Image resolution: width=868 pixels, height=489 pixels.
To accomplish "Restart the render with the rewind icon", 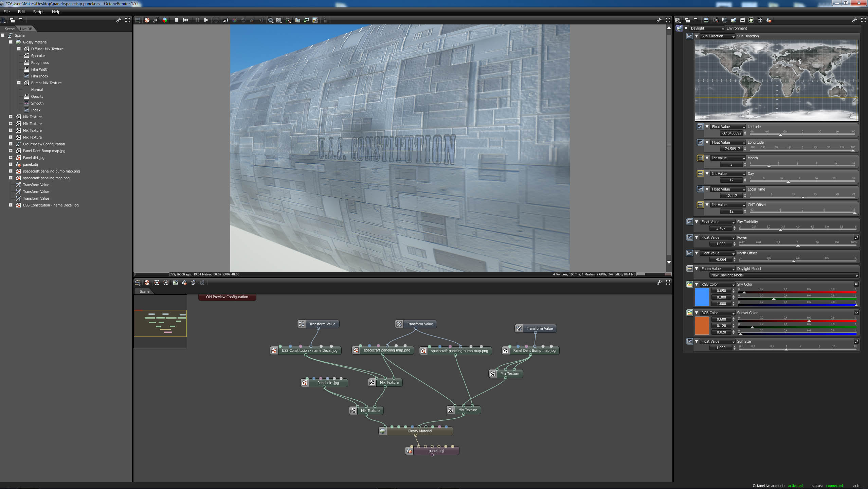I will tap(185, 20).
